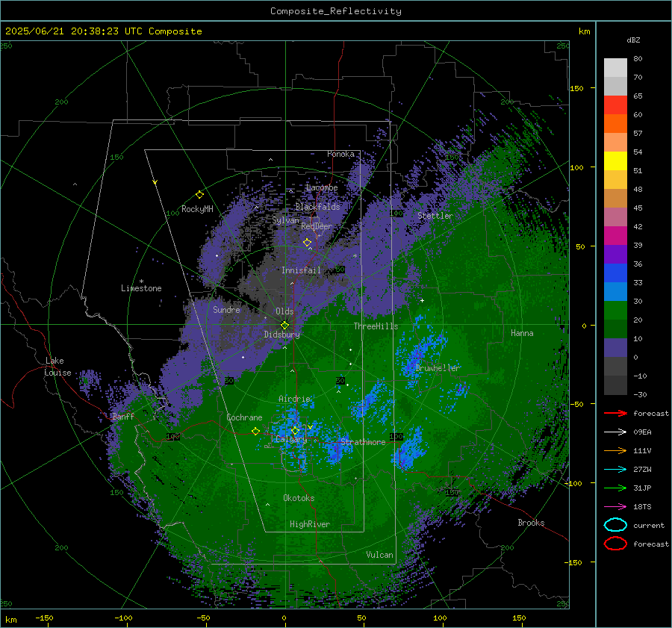
Task: Click the RockyMH town label
Action: tap(197, 209)
